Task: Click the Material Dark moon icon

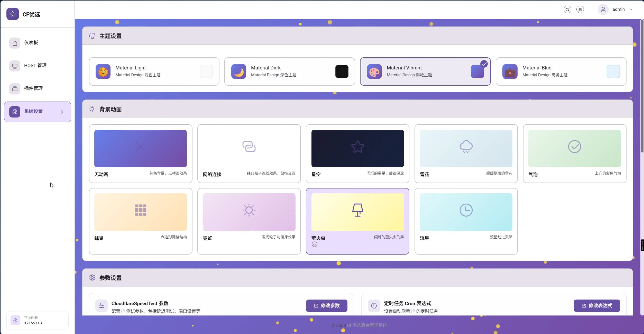Action: click(x=239, y=71)
